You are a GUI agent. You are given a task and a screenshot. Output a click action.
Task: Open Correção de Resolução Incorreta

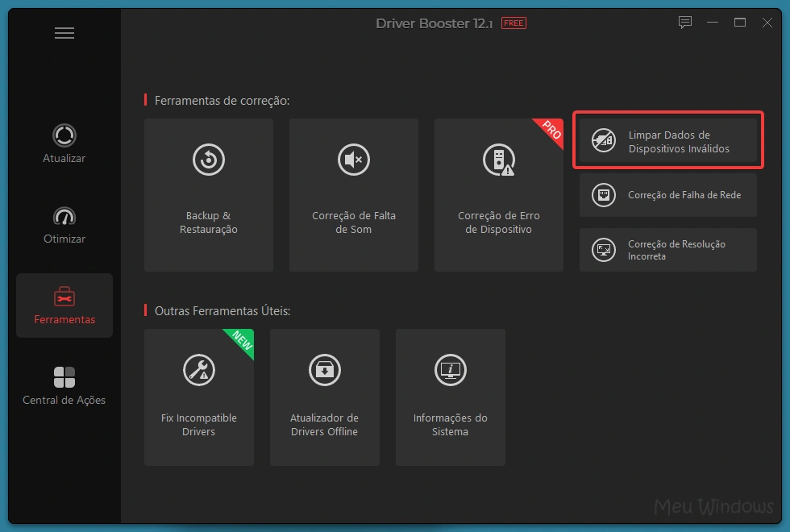point(667,250)
